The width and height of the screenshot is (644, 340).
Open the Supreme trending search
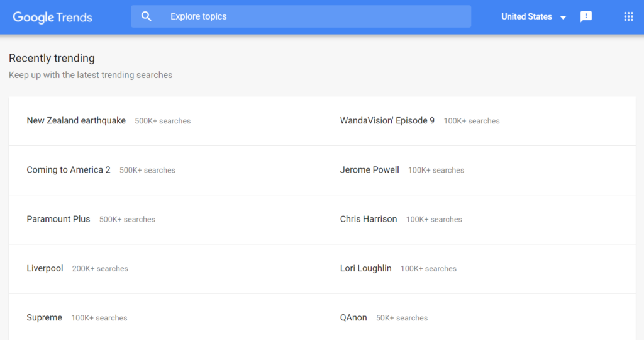tap(45, 318)
